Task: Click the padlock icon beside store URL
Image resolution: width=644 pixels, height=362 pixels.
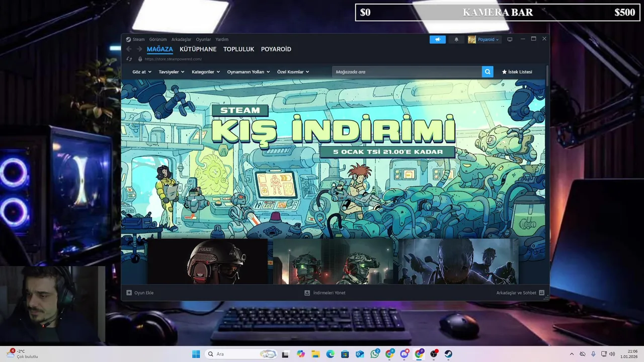Action: (140, 59)
